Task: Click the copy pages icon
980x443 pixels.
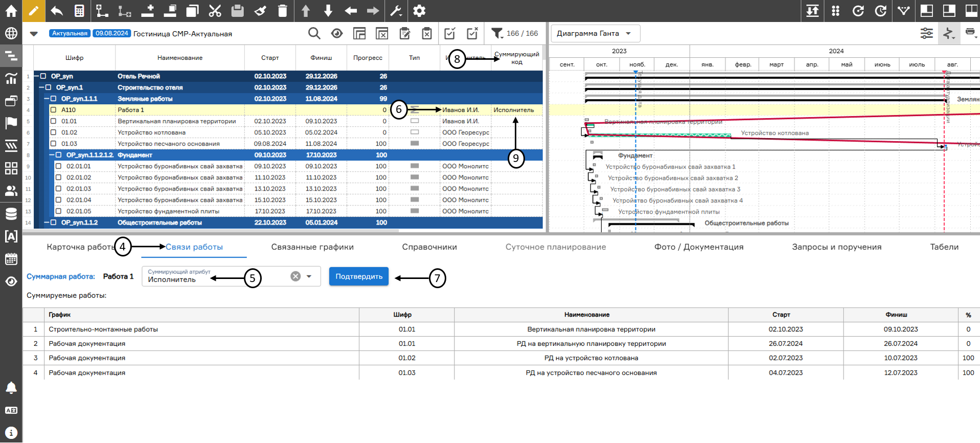Action: (192, 11)
